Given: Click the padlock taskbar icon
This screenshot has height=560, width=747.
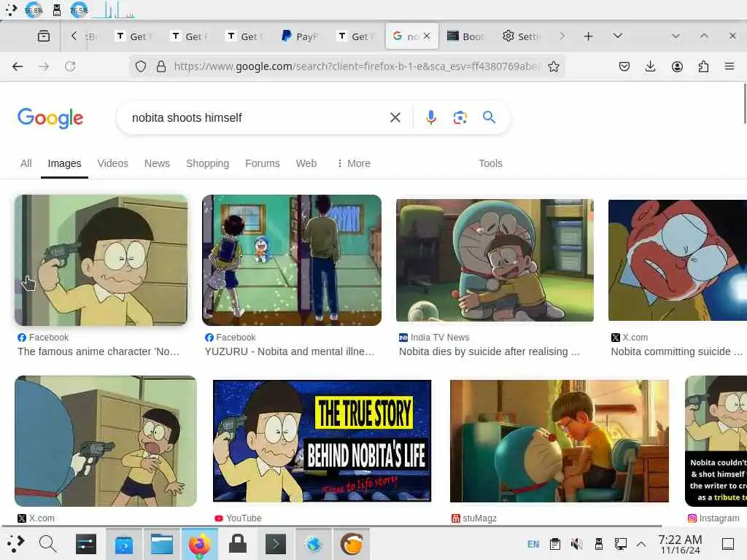Looking at the screenshot, I should [238, 544].
